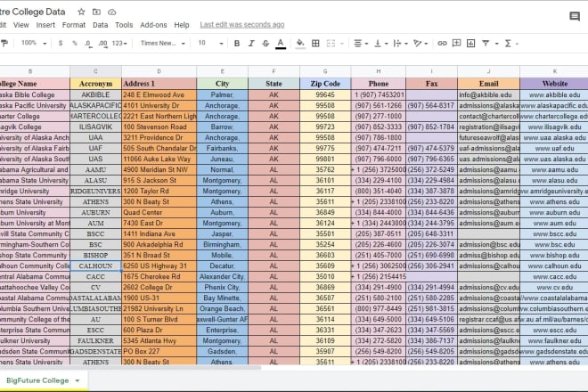Click the Website header cell
The image size is (588, 392).
coord(554,84)
